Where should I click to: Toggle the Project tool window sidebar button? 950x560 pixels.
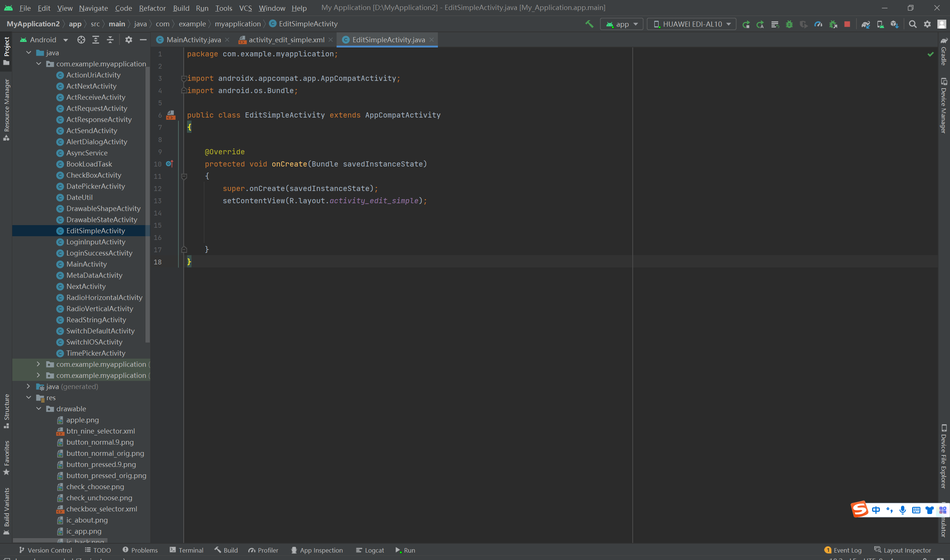tap(6, 50)
